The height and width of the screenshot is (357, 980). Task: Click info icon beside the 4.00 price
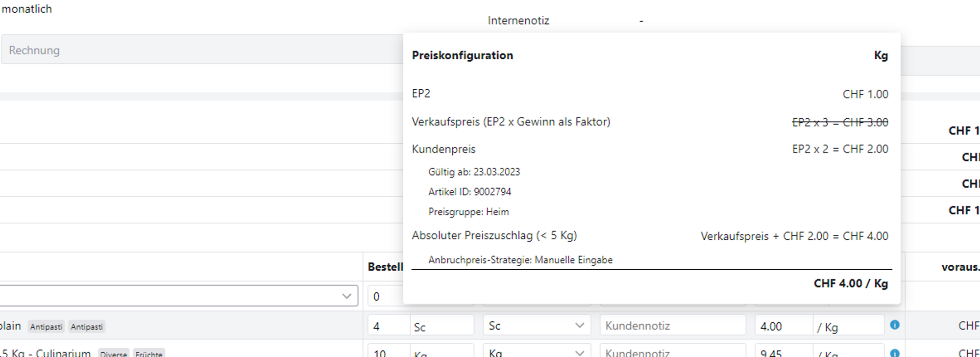click(894, 325)
